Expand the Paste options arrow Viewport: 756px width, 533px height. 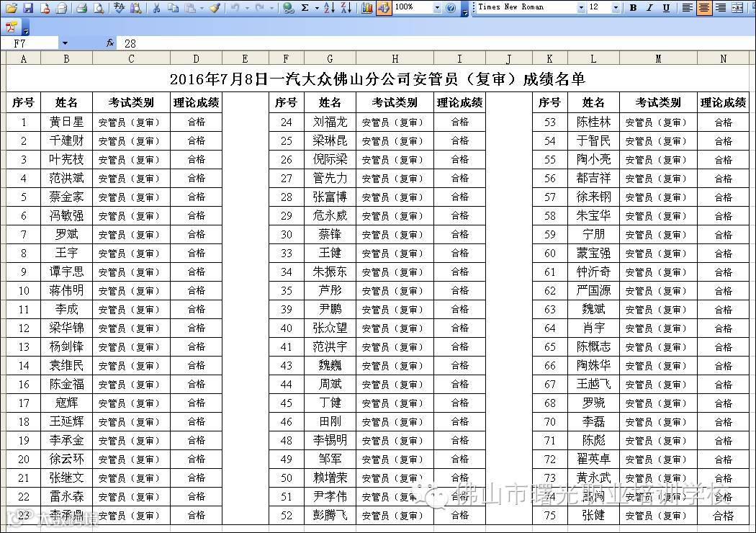pyautogui.click(x=201, y=8)
